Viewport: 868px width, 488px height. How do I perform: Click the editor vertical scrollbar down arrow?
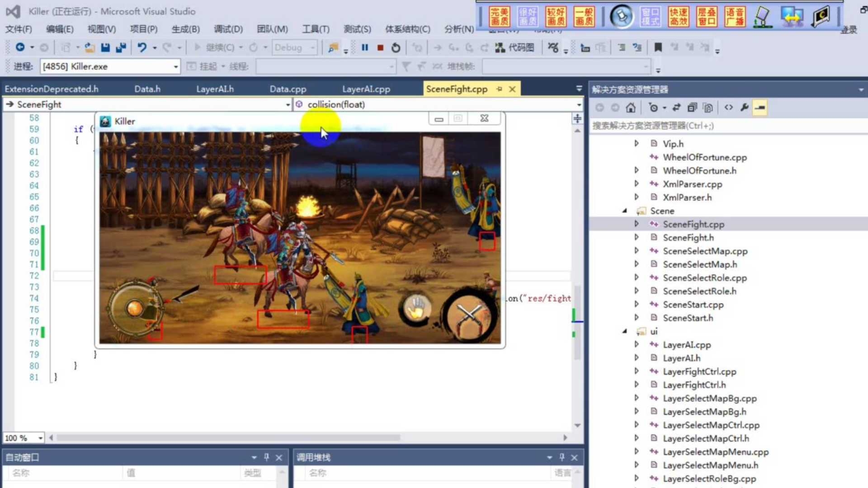click(x=577, y=425)
